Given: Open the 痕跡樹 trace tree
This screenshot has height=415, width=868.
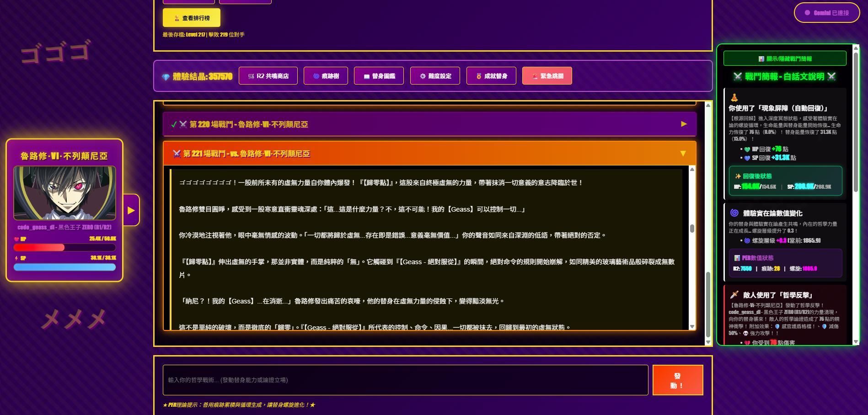Looking at the screenshot, I should coord(326,76).
